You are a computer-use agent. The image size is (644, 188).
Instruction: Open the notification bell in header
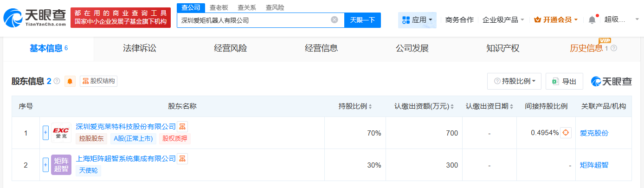coord(592,19)
